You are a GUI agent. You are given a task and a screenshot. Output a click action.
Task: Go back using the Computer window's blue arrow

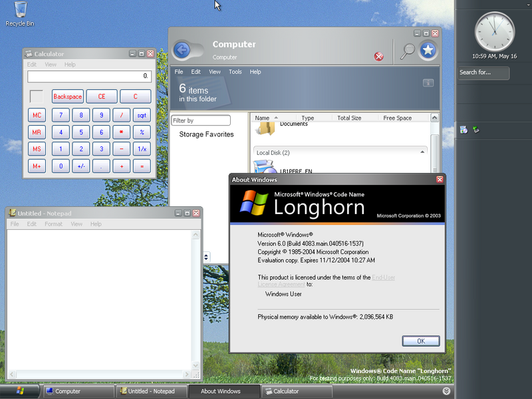tap(182, 51)
